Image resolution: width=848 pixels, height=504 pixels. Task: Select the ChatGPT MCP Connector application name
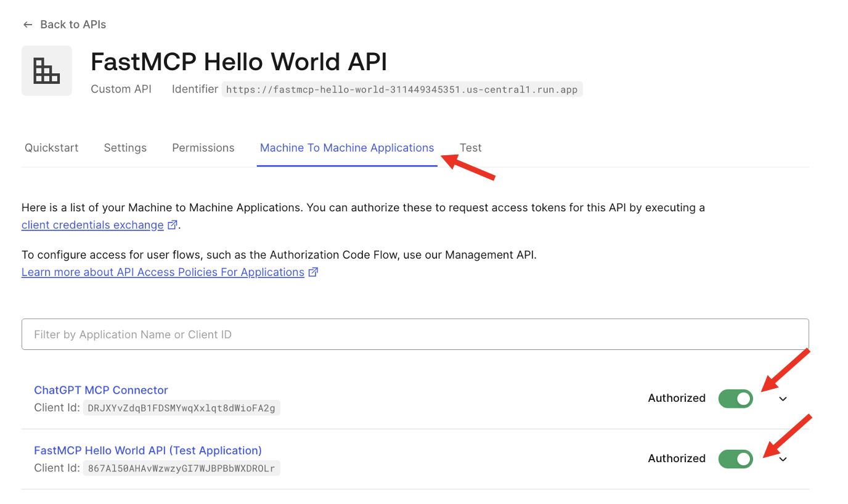tap(100, 389)
